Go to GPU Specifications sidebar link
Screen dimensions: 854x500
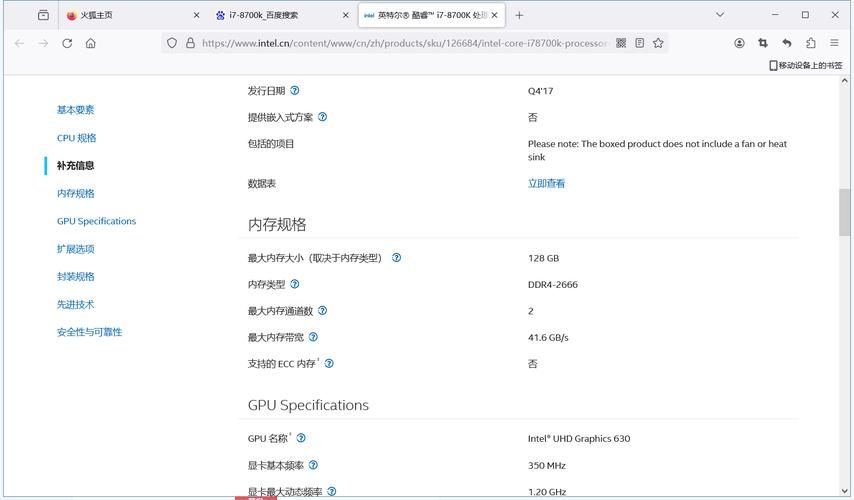(96, 221)
